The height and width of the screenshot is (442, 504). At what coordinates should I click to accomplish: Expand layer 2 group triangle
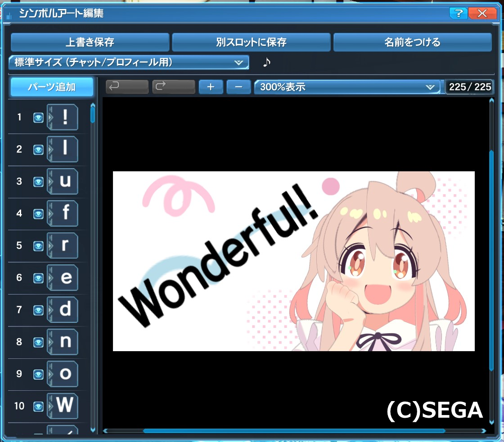(x=50, y=150)
